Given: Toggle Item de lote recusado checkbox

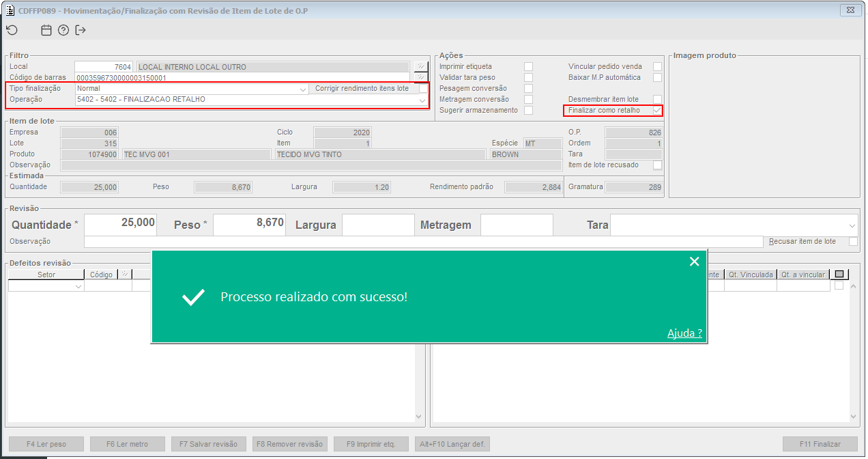Looking at the screenshot, I should tap(657, 165).
